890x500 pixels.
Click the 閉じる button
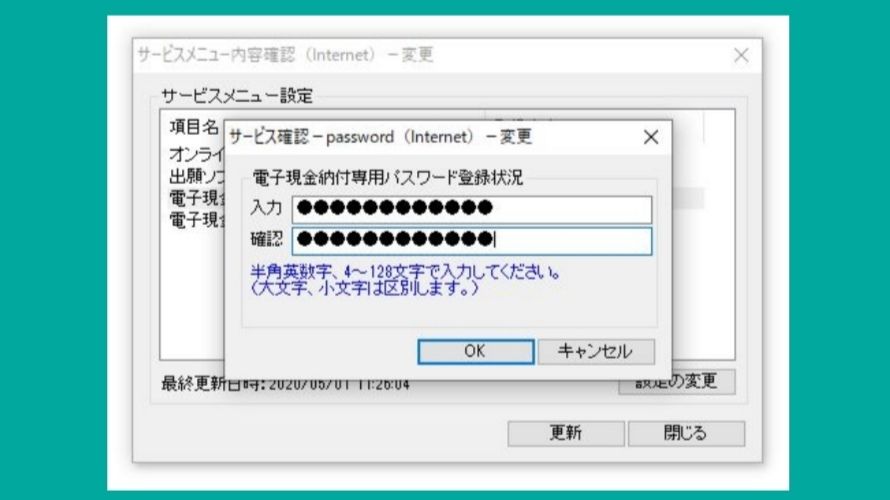[x=686, y=433]
